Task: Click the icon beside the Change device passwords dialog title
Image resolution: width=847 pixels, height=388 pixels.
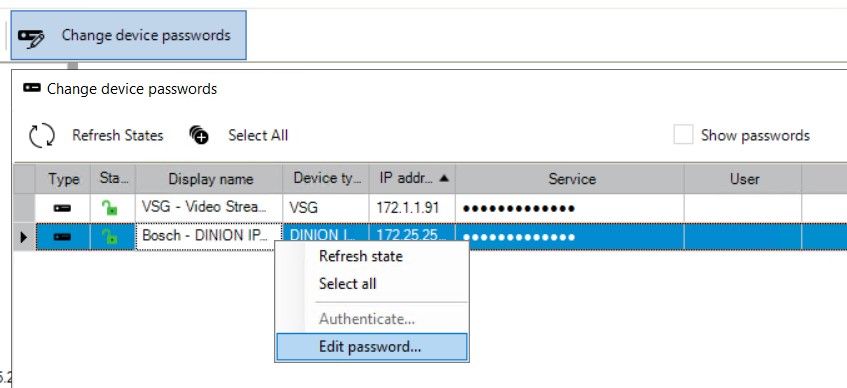Action: 32,88
